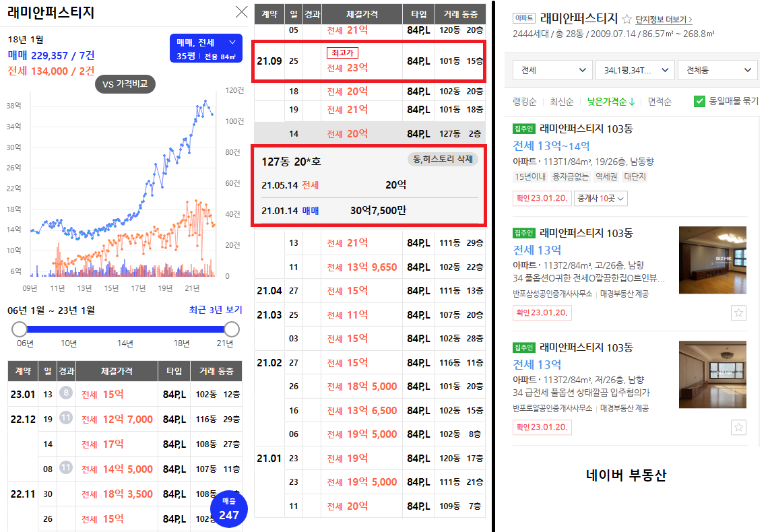Open the 34L1평,34T... area dropdown
This screenshot has width=770, height=532.
click(x=635, y=70)
